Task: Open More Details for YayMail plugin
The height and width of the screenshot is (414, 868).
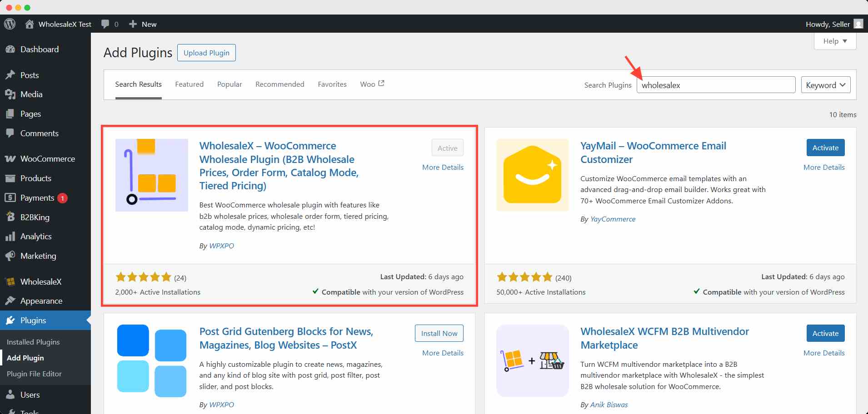Action: coord(824,168)
